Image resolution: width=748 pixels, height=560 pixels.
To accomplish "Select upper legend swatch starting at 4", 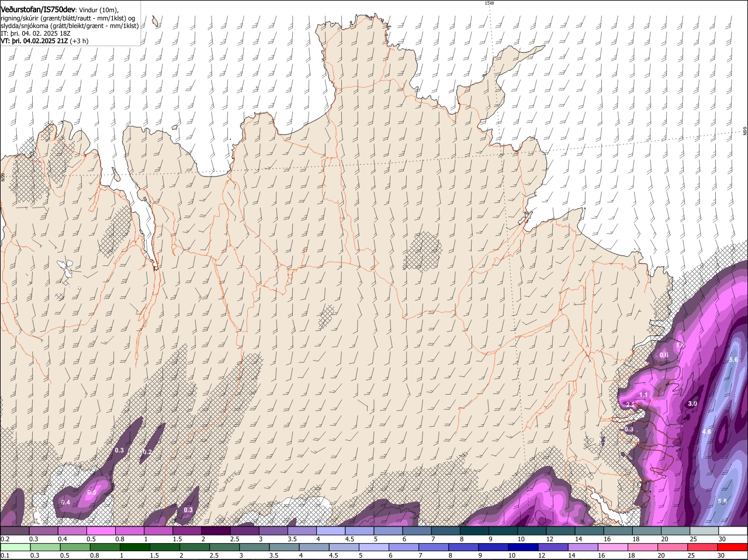I will [331, 531].
